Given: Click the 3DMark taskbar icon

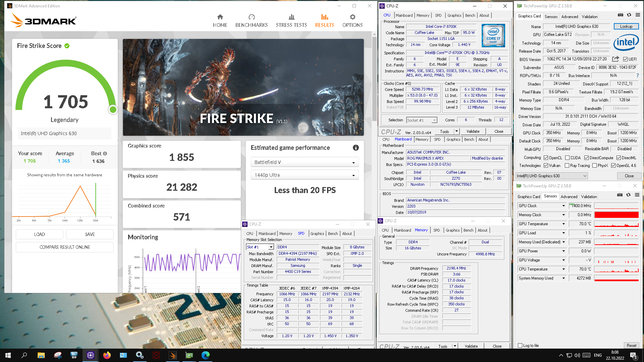Looking at the screenshot, I should (x=173, y=355).
